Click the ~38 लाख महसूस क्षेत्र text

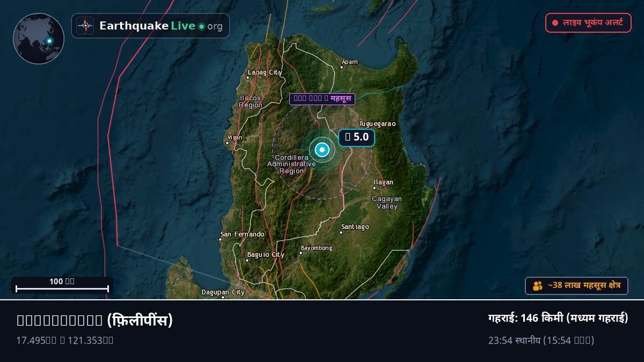click(x=584, y=286)
